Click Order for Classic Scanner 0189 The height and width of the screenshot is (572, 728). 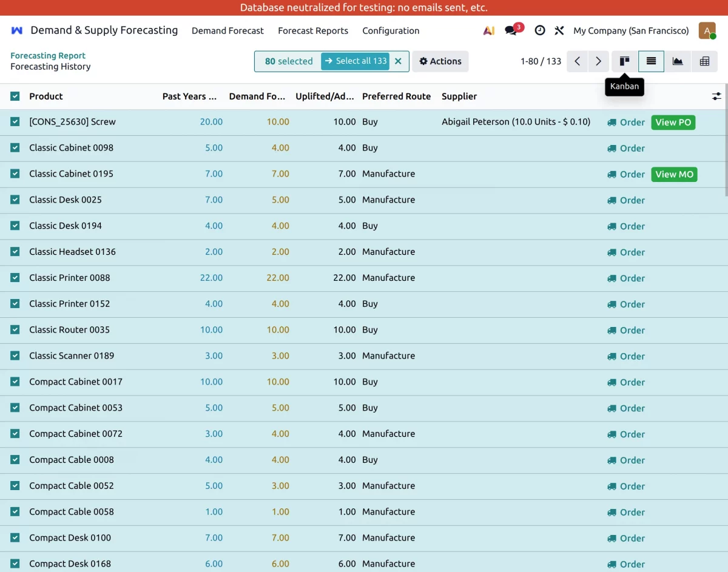coord(626,357)
